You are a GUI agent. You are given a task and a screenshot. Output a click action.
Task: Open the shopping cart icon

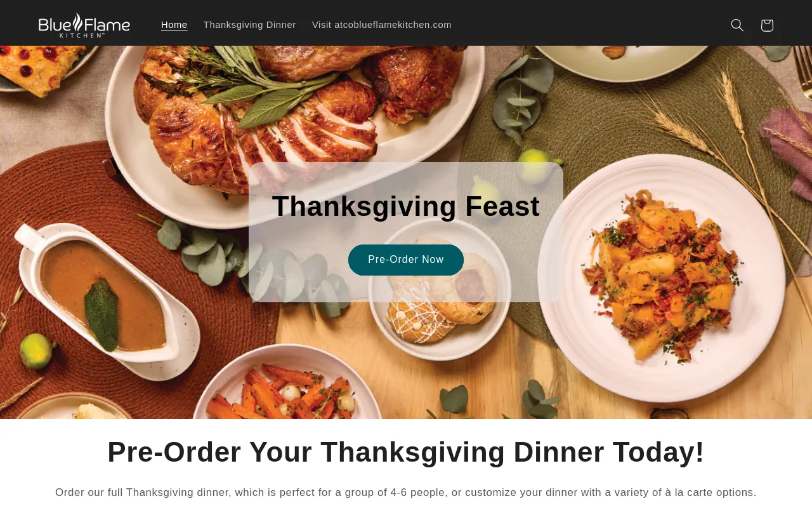click(767, 25)
